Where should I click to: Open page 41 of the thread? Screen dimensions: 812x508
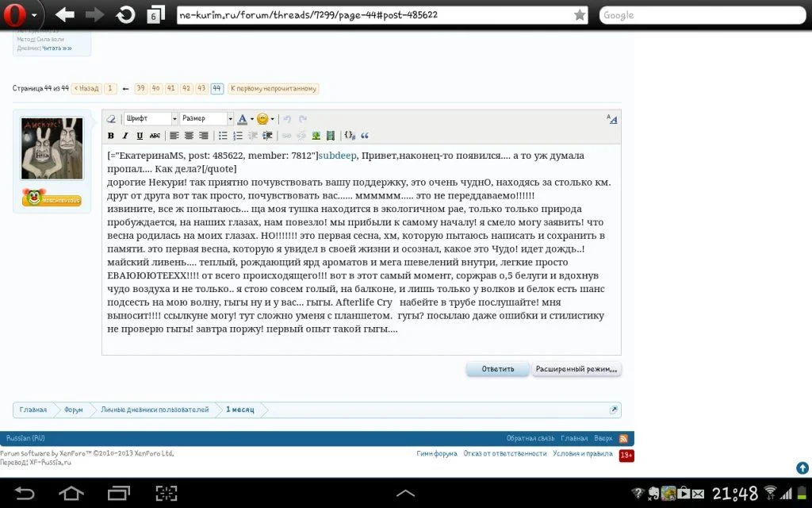(171, 89)
